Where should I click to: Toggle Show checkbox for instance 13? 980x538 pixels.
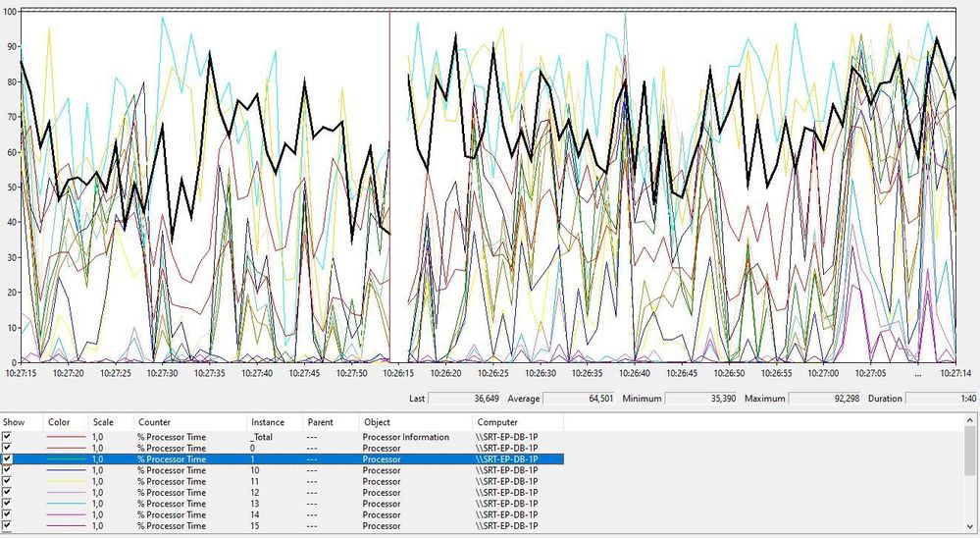pos(7,503)
